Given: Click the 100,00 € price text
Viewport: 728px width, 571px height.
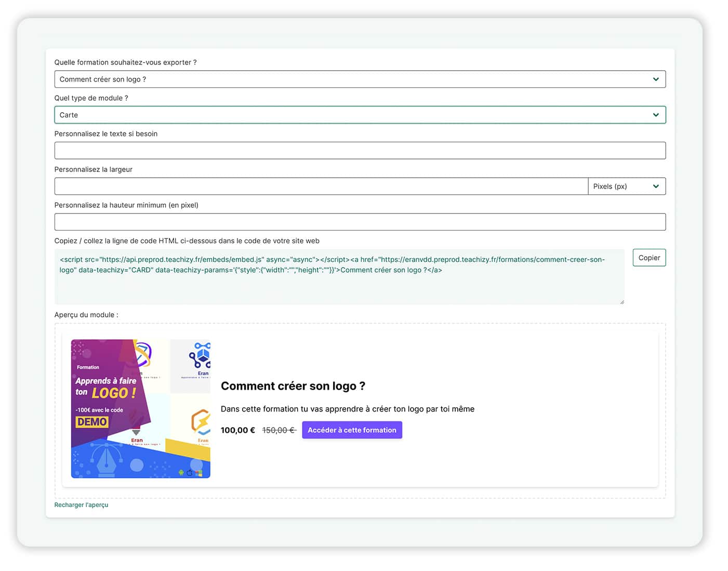Looking at the screenshot, I should pos(238,430).
